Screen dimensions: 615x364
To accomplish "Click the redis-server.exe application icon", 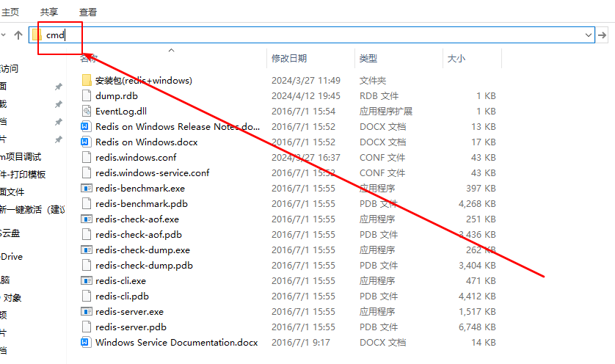I will [87, 312].
